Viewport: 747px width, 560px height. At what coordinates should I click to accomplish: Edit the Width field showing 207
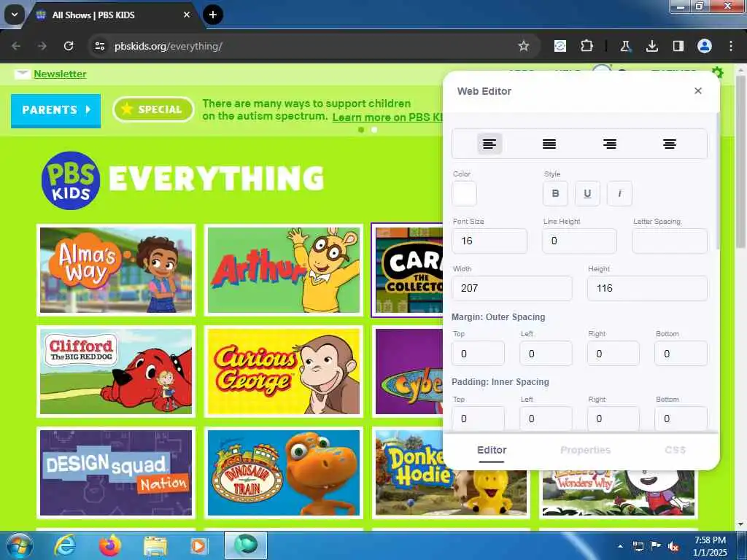tap(511, 288)
